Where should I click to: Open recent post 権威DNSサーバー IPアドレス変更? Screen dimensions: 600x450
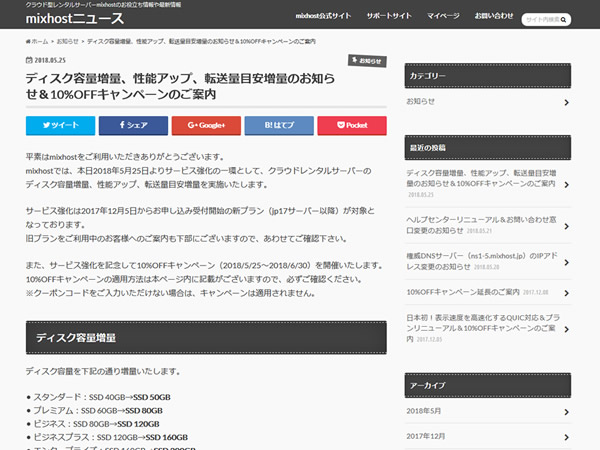(x=481, y=261)
